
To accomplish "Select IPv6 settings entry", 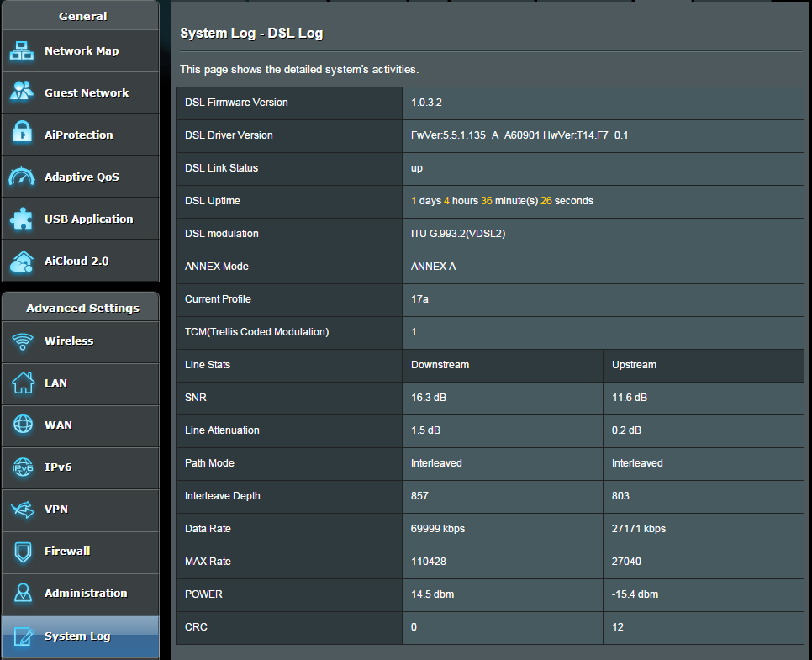I will click(x=80, y=467).
